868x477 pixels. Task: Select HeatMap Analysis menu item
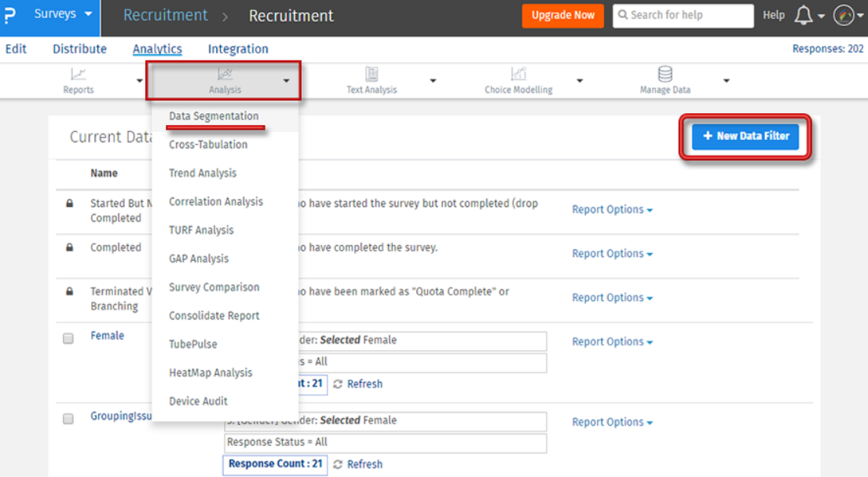coord(211,372)
